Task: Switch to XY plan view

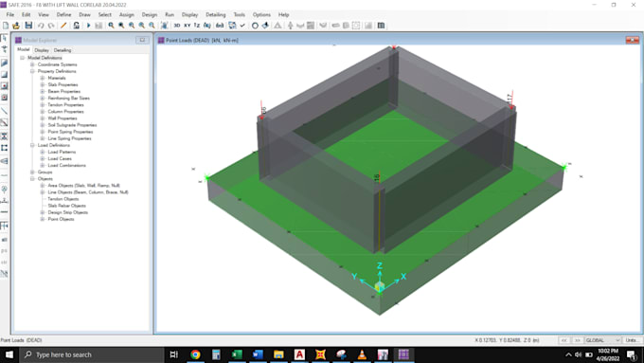Action: 187,26
